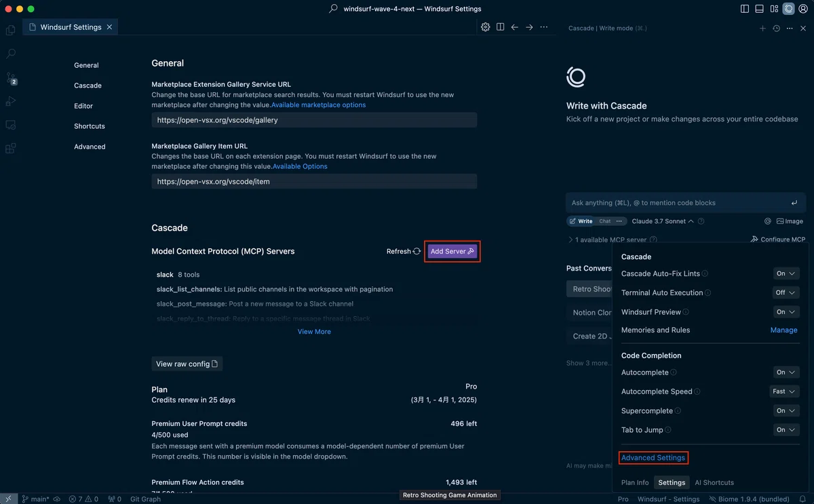Select Editor settings section
This screenshot has width=814, height=504.
coord(83,106)
